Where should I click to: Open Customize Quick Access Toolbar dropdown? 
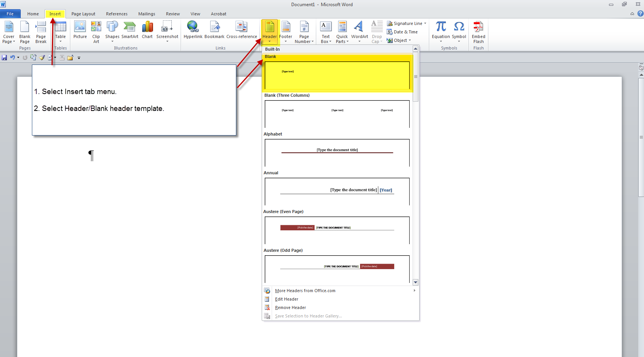[79, 58]
